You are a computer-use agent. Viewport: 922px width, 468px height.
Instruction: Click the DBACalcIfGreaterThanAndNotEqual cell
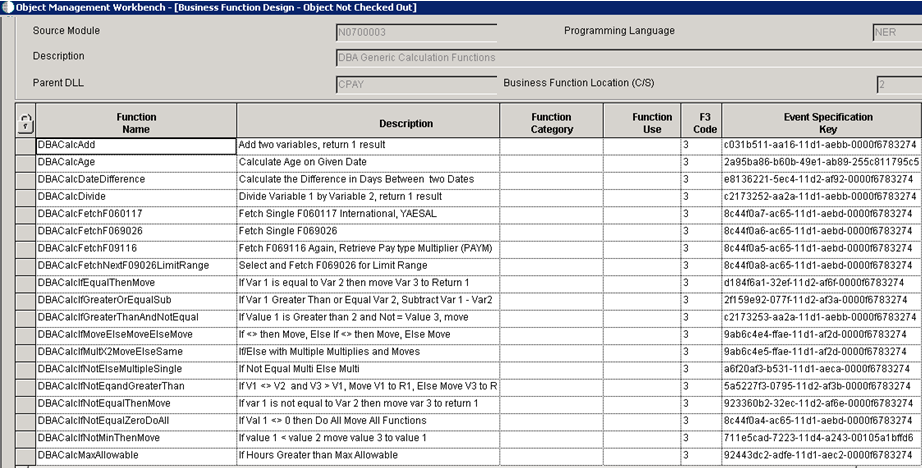[x=136, y=318]
